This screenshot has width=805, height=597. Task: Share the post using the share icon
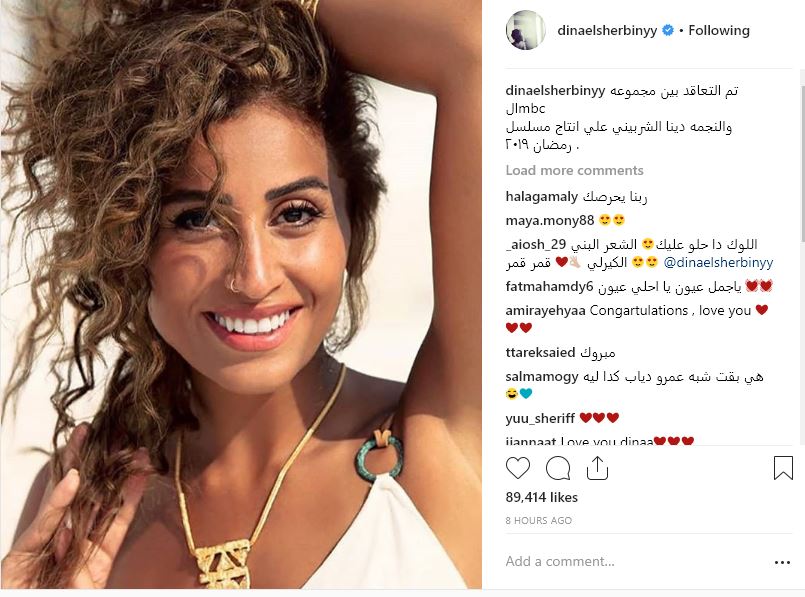(597, 469)
